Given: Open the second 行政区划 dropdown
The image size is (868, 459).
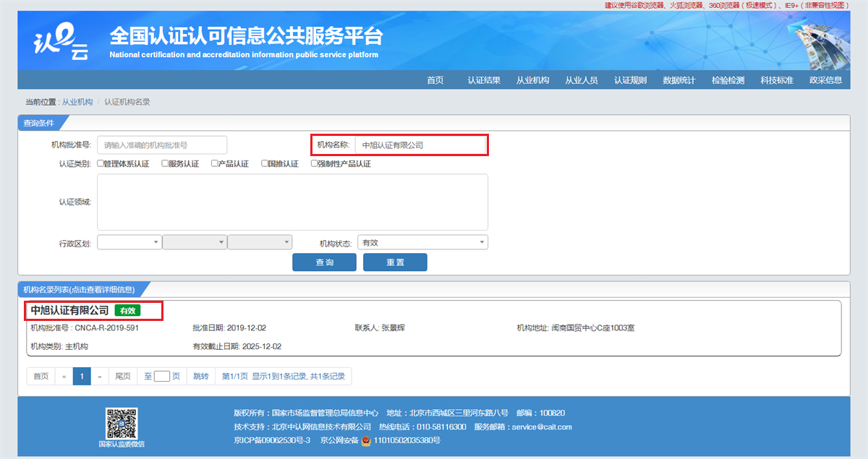Looking at the screenshot, I should click(194, 241).
